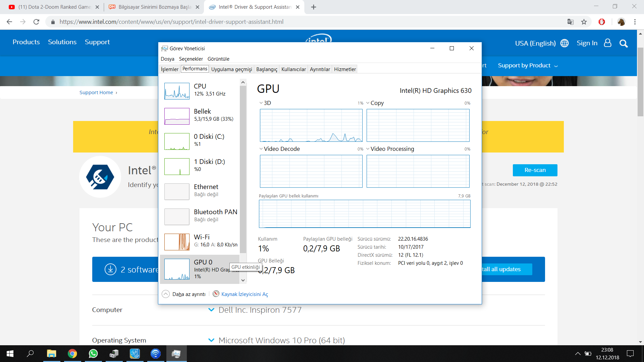Select the Wi-Fi performance graph thumbnail
644x362 pixels.
[177, 242]
